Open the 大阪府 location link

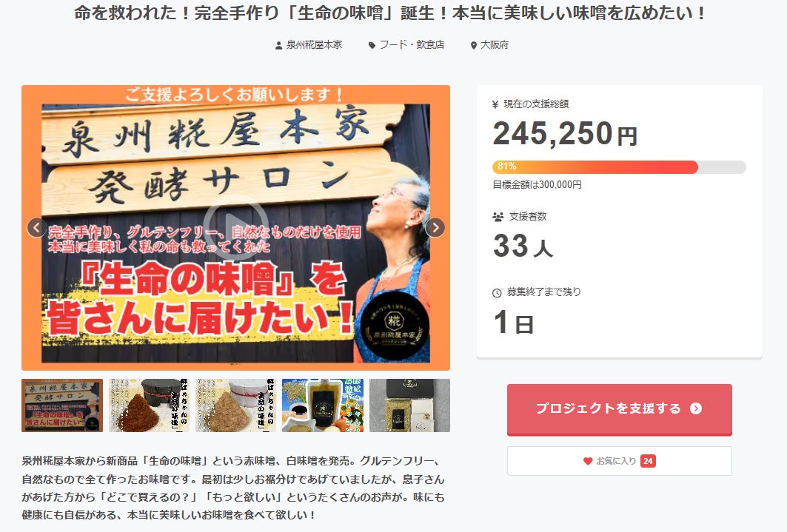coord(495,45)
